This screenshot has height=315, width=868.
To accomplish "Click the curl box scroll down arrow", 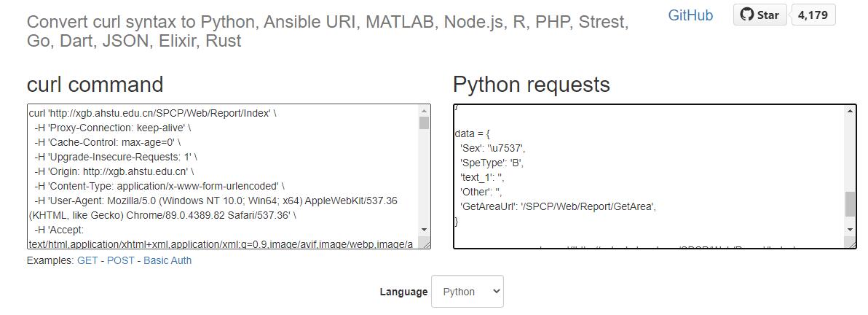I will point(425,230).
